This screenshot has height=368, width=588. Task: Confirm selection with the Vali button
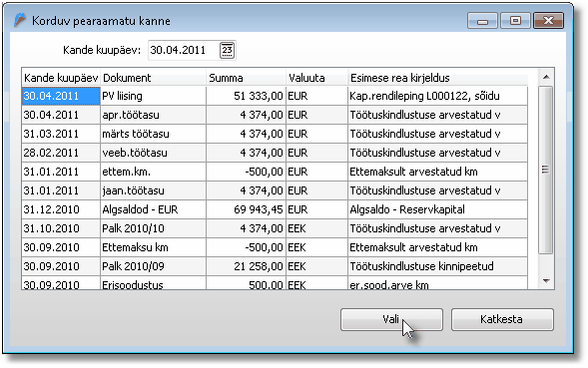tap(391, 319)
